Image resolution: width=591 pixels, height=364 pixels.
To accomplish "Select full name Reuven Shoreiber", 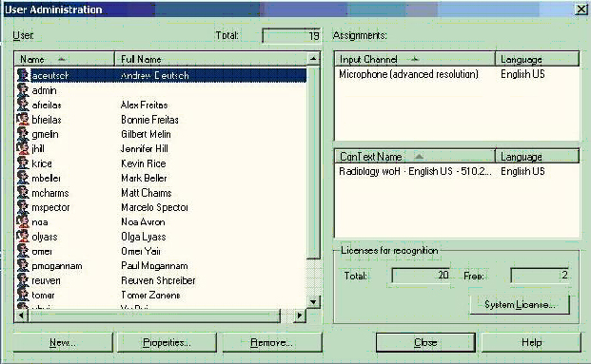I will pos(158,280).
